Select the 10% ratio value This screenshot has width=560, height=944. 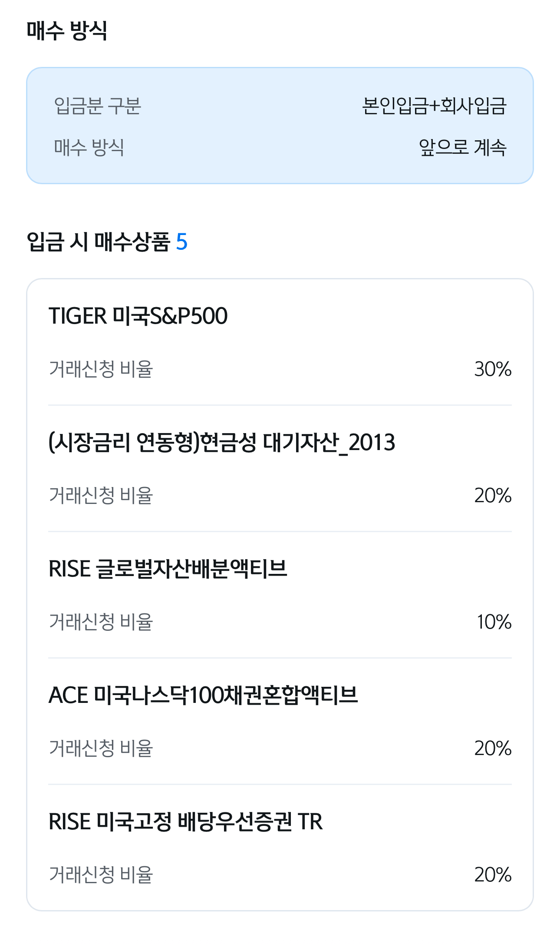[494, 622]
